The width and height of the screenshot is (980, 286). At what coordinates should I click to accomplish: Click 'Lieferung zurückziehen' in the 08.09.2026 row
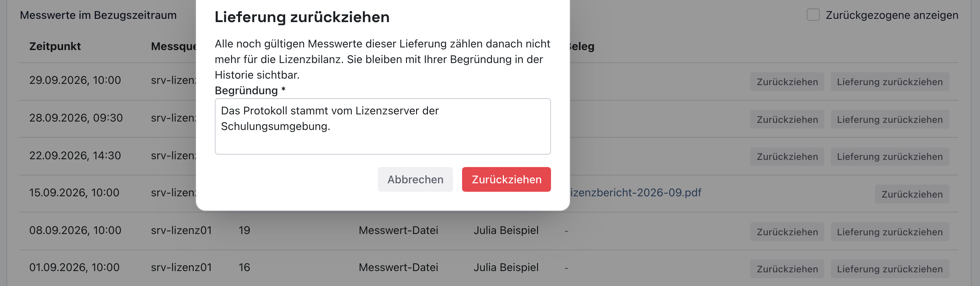889,232
